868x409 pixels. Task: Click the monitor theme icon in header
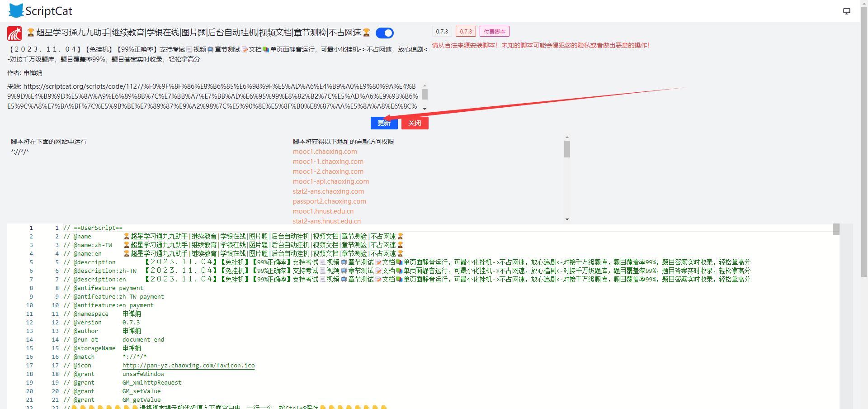pyautogui.click(x=847, y=11)
